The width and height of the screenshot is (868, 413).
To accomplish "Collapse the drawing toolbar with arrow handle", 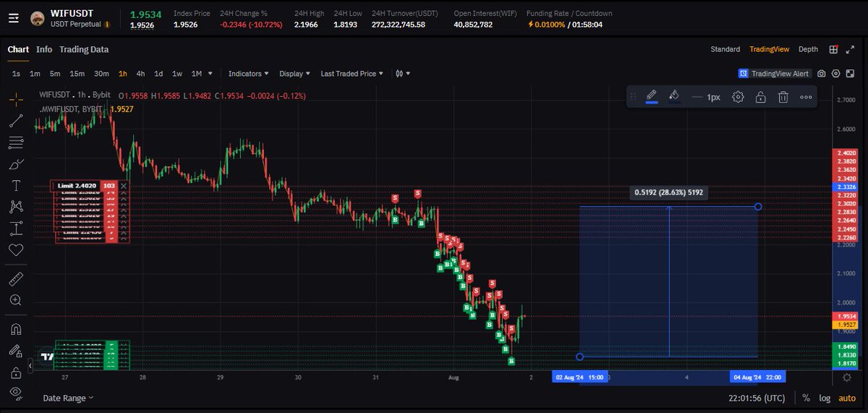I will pyautogui.click(x=30, y=367).
